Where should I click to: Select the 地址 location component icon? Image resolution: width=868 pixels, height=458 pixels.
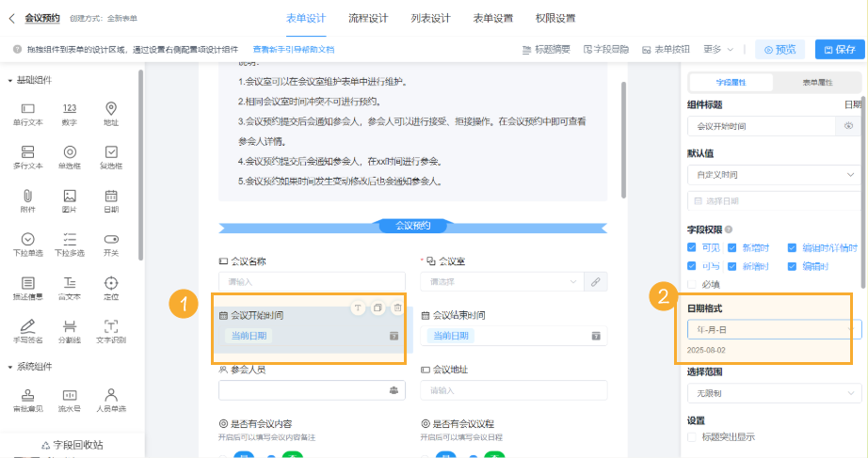(x=111, y=108)
